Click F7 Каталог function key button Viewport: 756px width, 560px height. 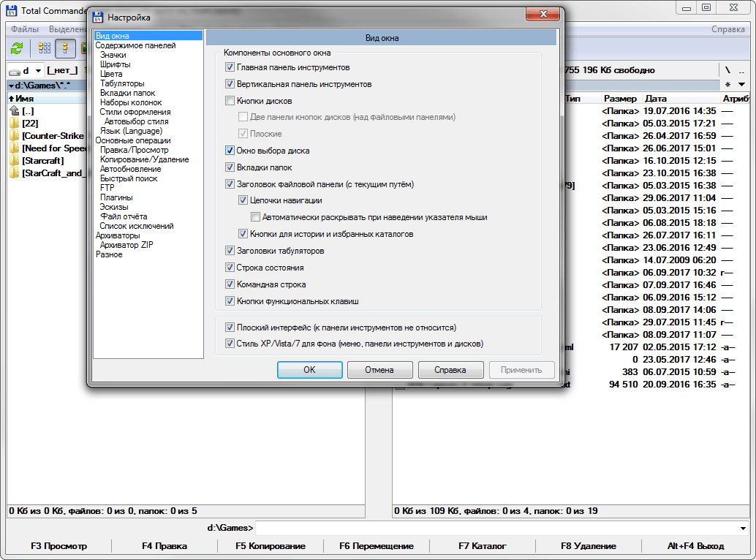point(482,546)
